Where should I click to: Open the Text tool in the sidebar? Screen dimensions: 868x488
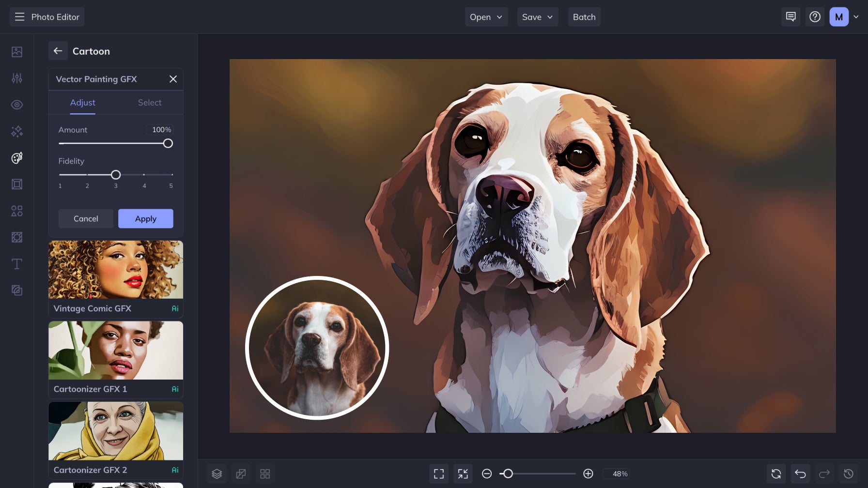pos(16,264)
